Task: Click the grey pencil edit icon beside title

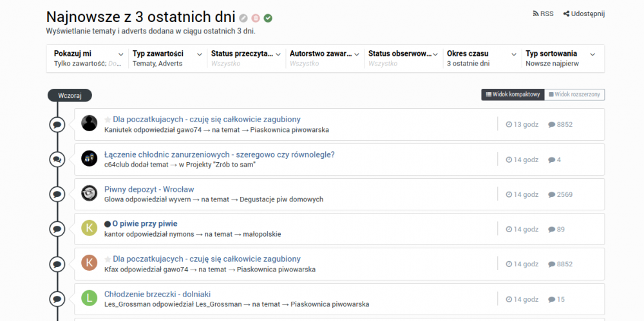Action: (243, 18)
